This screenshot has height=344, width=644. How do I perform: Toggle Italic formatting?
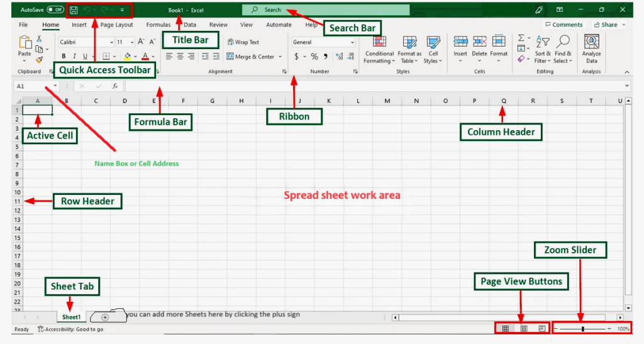74,56
